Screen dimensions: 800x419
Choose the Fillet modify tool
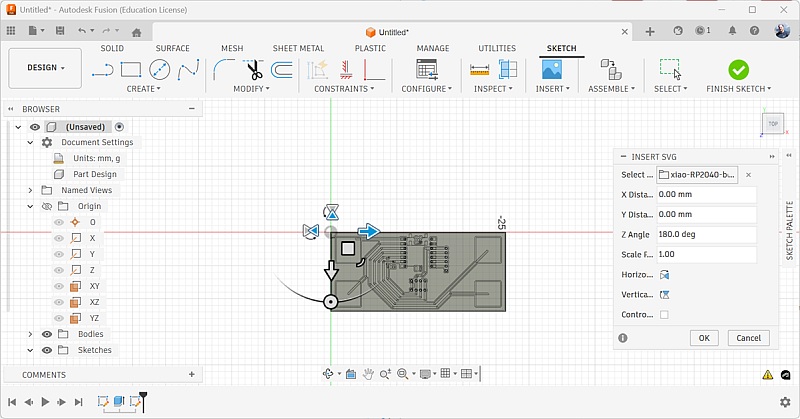(x=223, y=69)
